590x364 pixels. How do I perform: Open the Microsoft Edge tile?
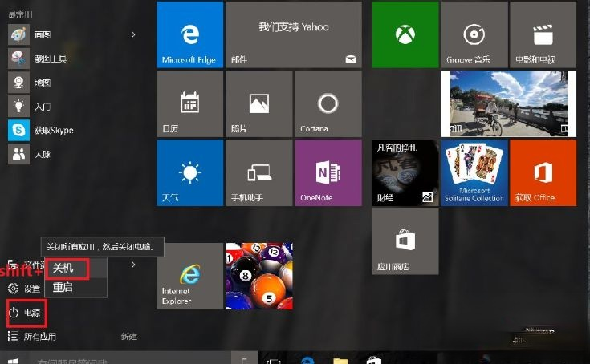[190, 34]
